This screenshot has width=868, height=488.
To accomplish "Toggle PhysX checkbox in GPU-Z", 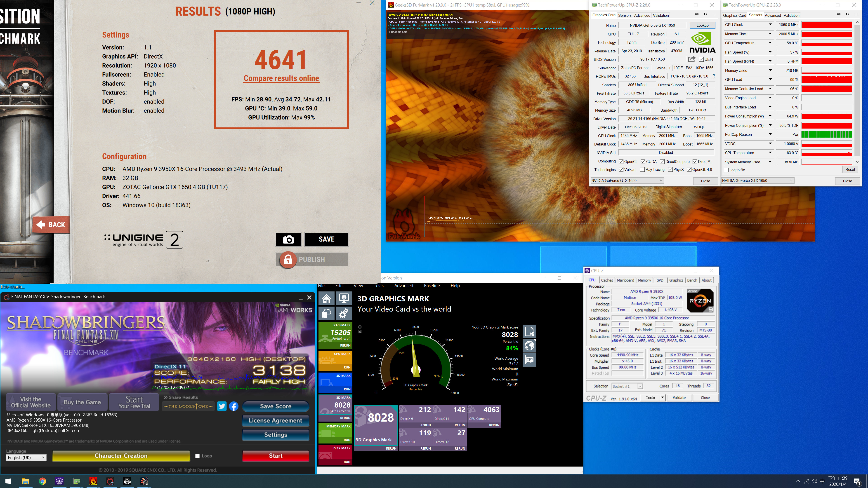I will pyautogui.click(x=670, y=170).
